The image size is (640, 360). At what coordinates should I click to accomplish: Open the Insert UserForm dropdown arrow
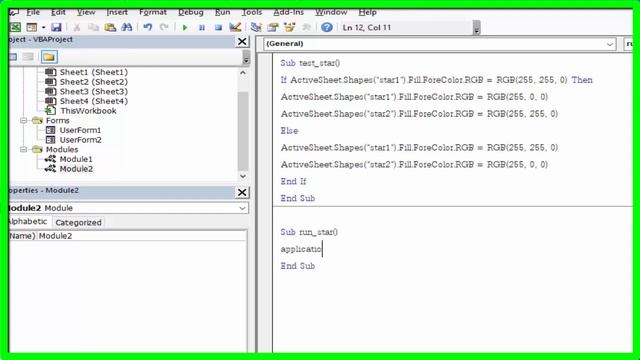click(x=43, y=27)
